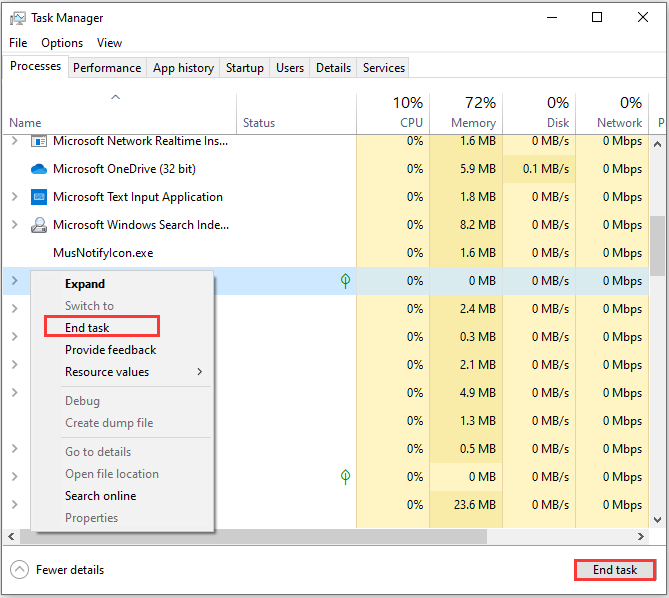Expand the Microsoft Network Realtime Inspection row
Viewport: 669px width, 598px height.
click(14, 142)
